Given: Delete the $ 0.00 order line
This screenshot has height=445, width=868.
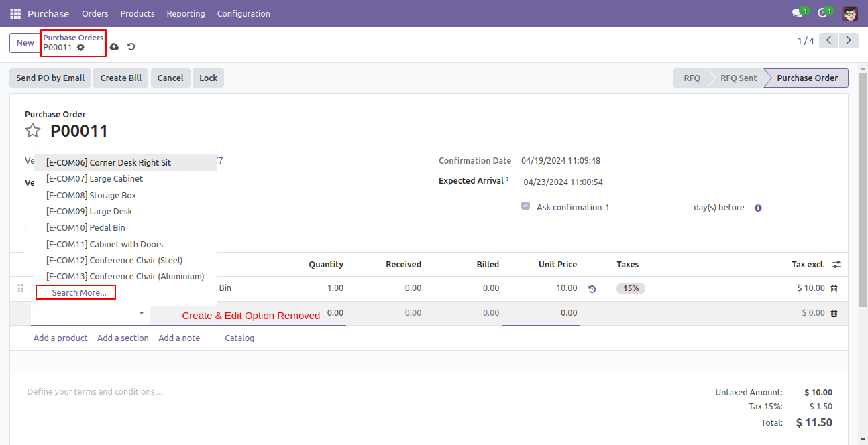Looking at the screenshot, I should [x=834, y=313].
